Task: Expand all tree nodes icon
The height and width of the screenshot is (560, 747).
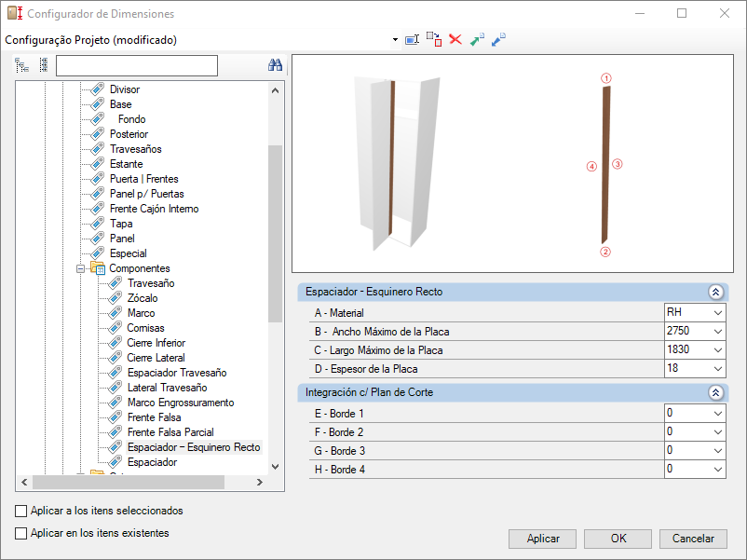Action: (22, 65)
